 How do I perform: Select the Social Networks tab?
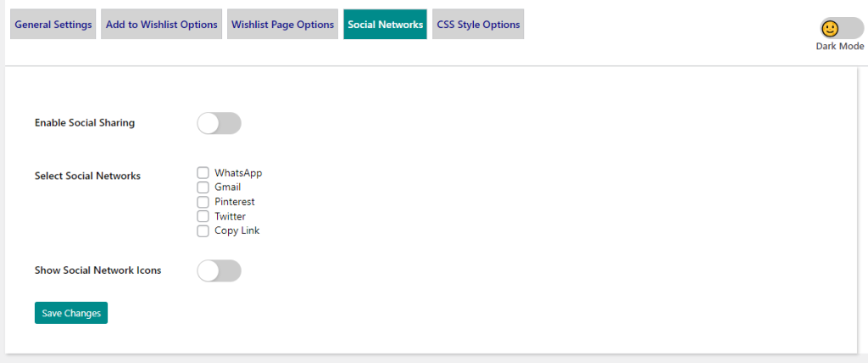[x=385, y=25]
